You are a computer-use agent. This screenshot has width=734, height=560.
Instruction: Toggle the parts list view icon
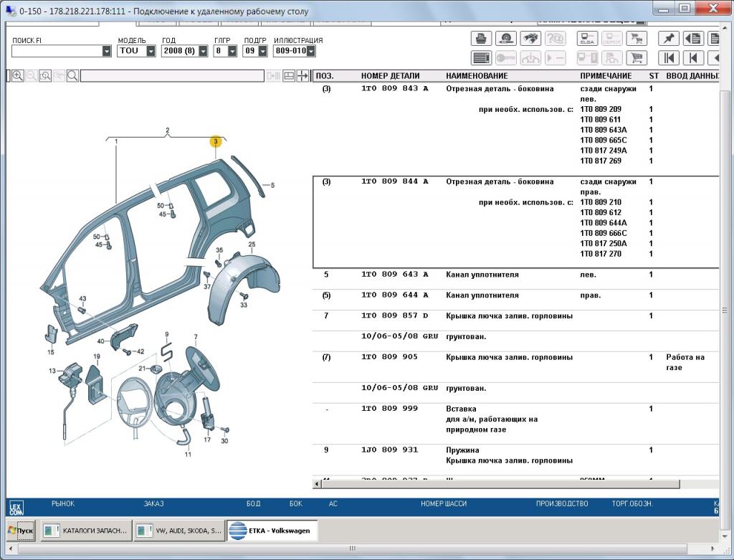coord(481,57)
